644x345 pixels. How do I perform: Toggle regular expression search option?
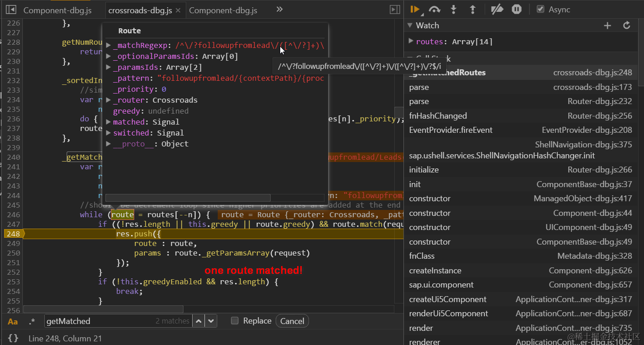coord(31,321)
